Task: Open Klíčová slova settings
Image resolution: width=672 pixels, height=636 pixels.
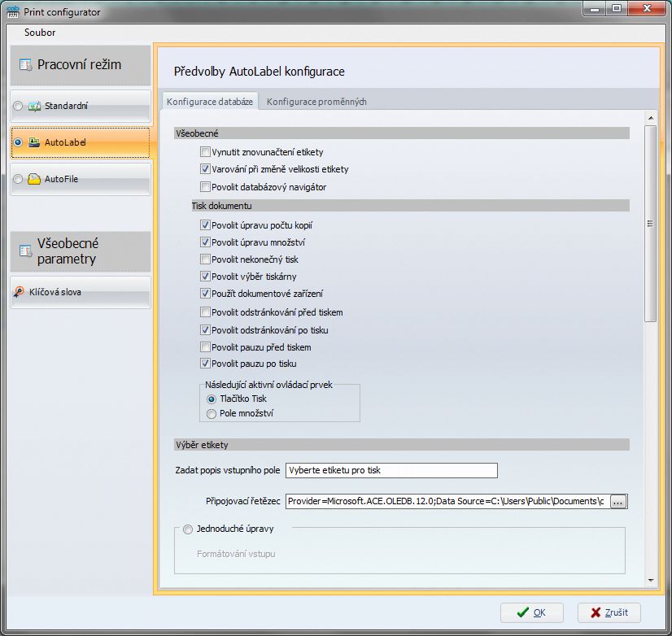Action: tap(81, 292)
